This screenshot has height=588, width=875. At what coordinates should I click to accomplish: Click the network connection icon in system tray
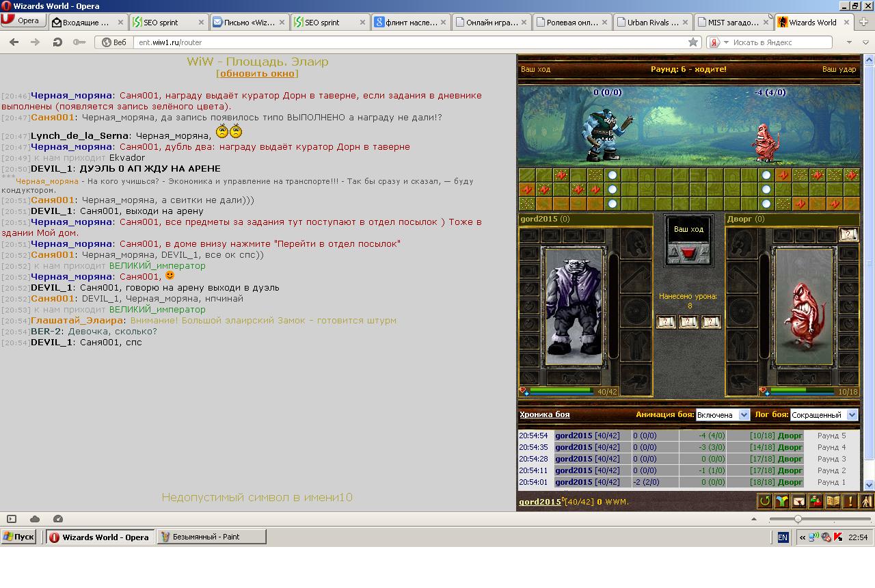pyautogui.click(x=813, y=537)
